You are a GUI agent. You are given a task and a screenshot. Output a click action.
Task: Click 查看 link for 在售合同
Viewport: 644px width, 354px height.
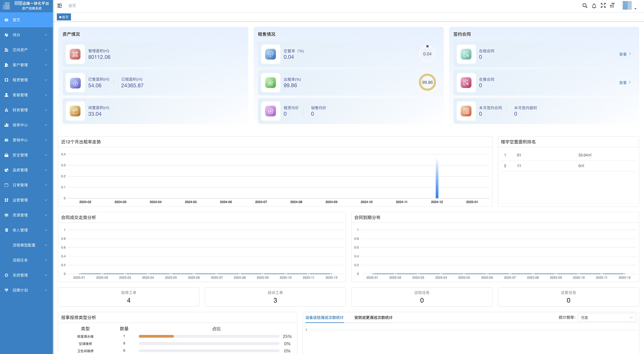click(625, 82)
